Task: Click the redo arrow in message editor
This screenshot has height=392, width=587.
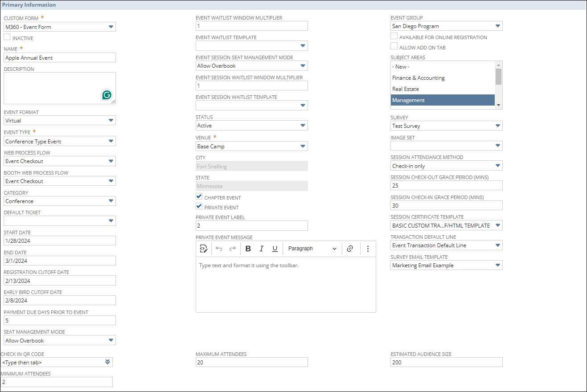Action: (232, 249)
